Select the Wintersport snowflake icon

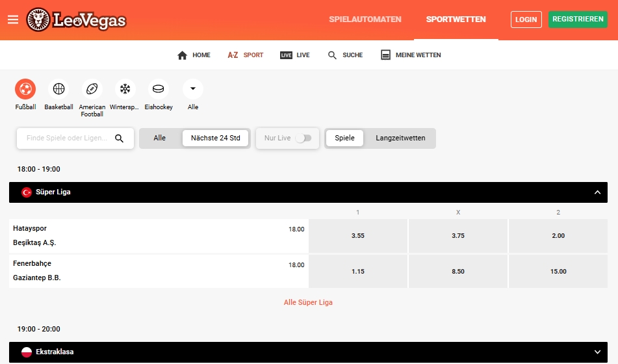click(125, 89)
